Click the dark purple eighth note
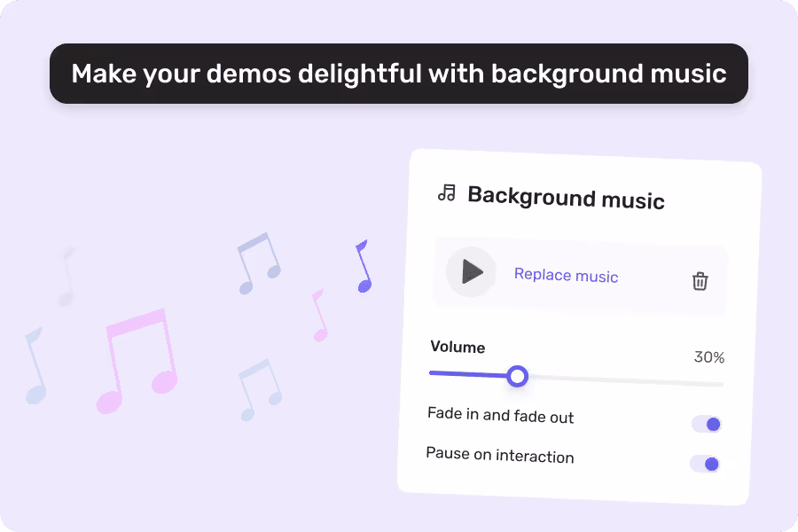The height and width of the screenshot is (532, 798). 364,266
